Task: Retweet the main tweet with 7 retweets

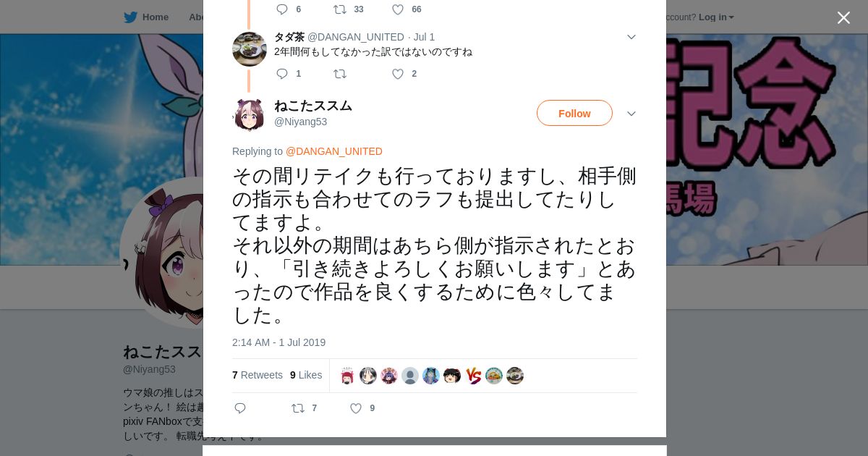Action: tap(298, 408)
